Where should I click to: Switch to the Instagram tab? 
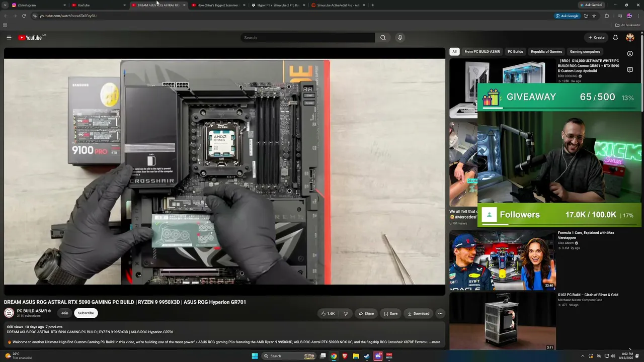(x=38, y=5)
